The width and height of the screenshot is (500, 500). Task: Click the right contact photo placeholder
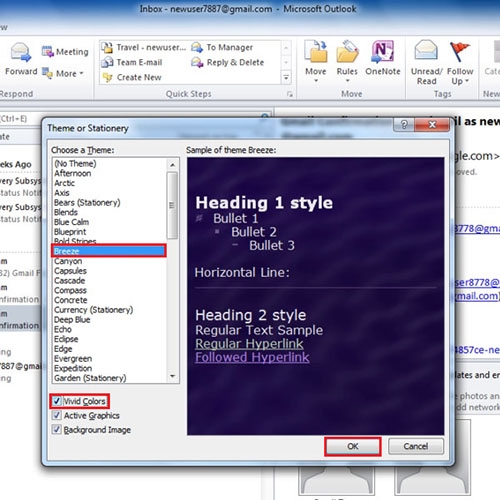(x=432, y=481)
